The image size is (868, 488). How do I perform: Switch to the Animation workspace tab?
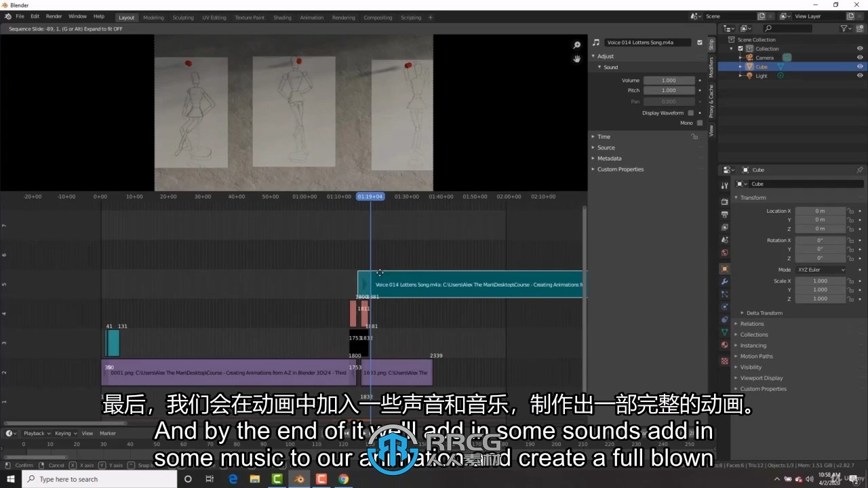(312, 18)
